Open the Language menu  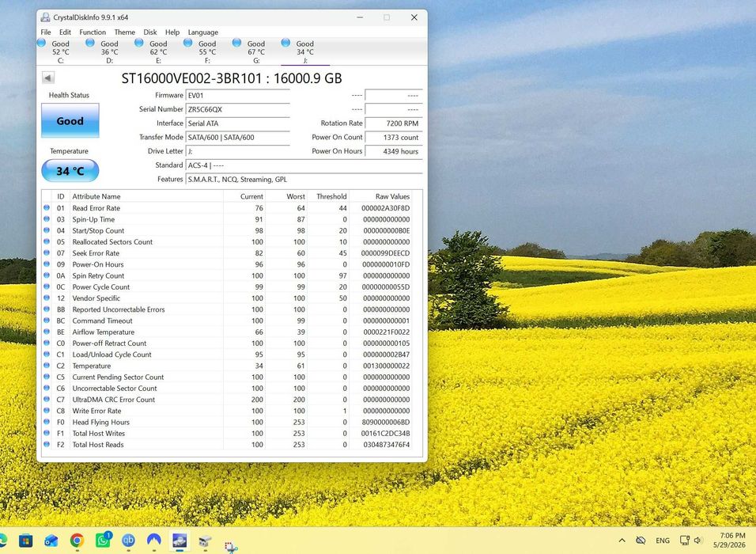(203, 32)
